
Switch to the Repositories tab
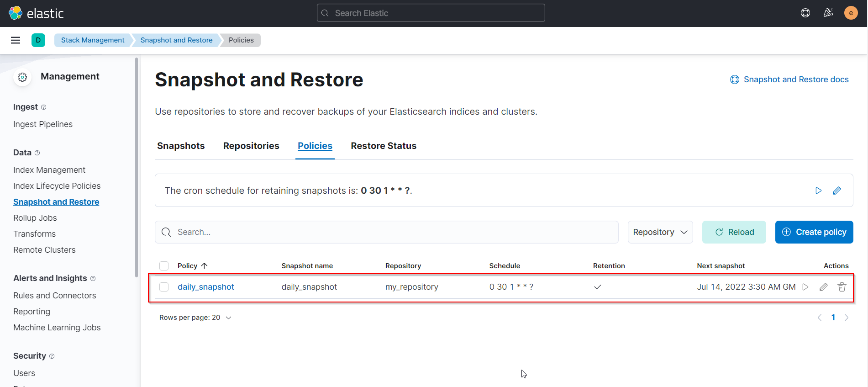251,146
